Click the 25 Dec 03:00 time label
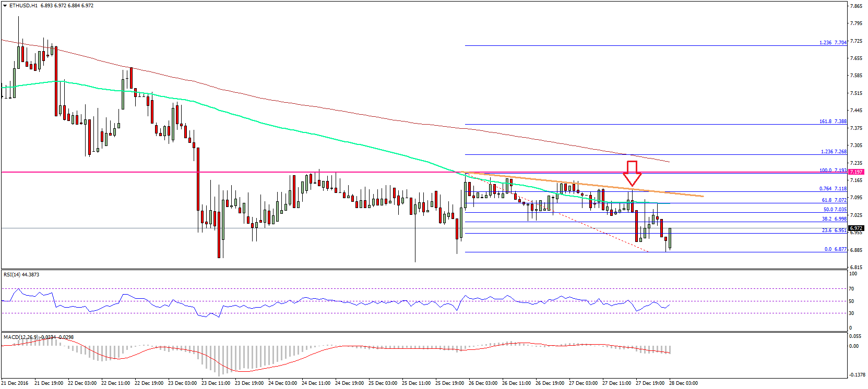Screen dimensions: 868x389 pyautogui.click(x=383, y=383)
